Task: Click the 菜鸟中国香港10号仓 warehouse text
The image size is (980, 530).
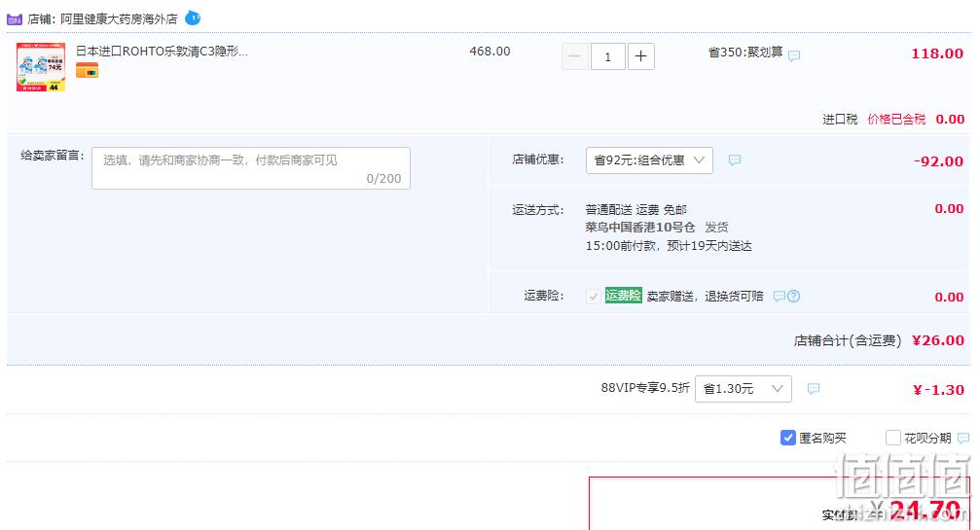Action: pyautogui.click(x=640, y=228)
